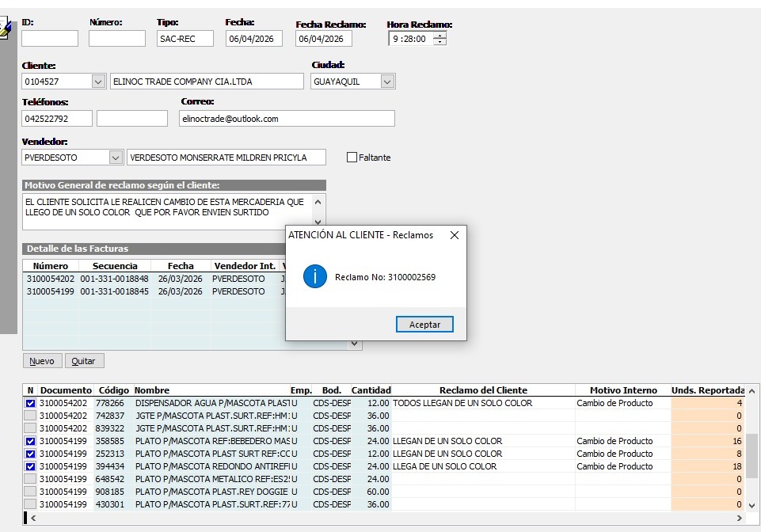Screen dimensions: 761x532
Task: Toggle the Faltante checkbox
Action: pos(352,158)
